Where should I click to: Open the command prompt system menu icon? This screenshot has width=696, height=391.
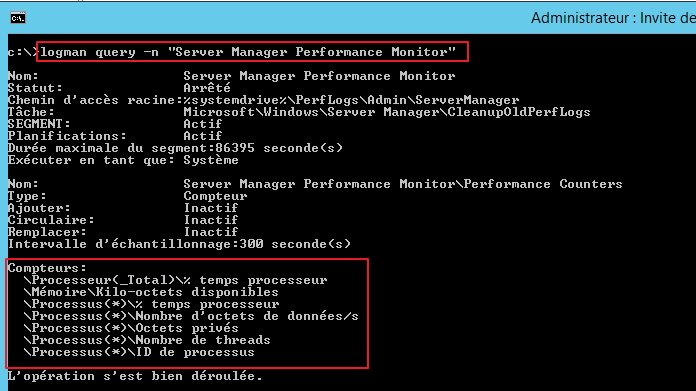[x=18, y=18]
